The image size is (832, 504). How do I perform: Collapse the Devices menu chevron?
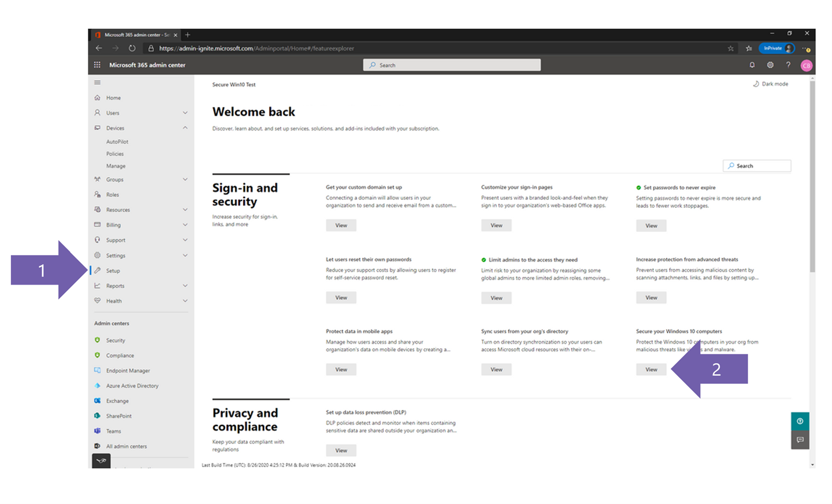185,128
